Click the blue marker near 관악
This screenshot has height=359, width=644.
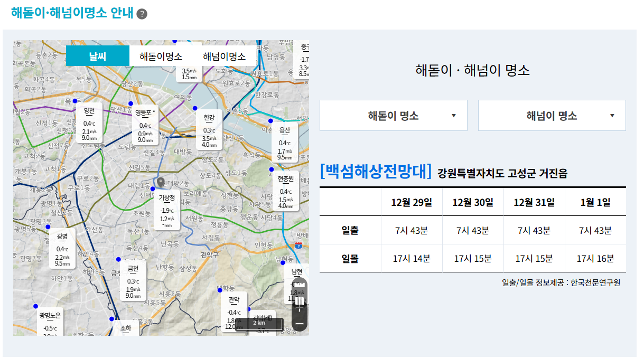[x=219, y=290]
